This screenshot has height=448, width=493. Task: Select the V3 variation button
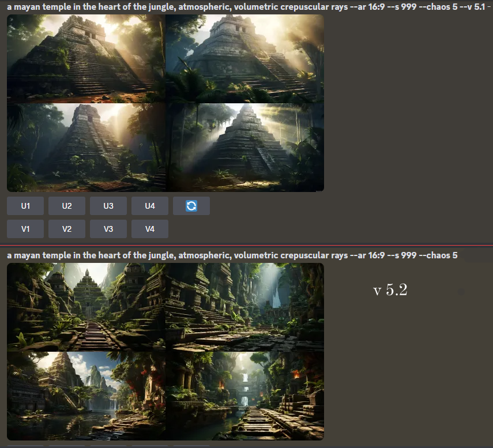point(108,229)
